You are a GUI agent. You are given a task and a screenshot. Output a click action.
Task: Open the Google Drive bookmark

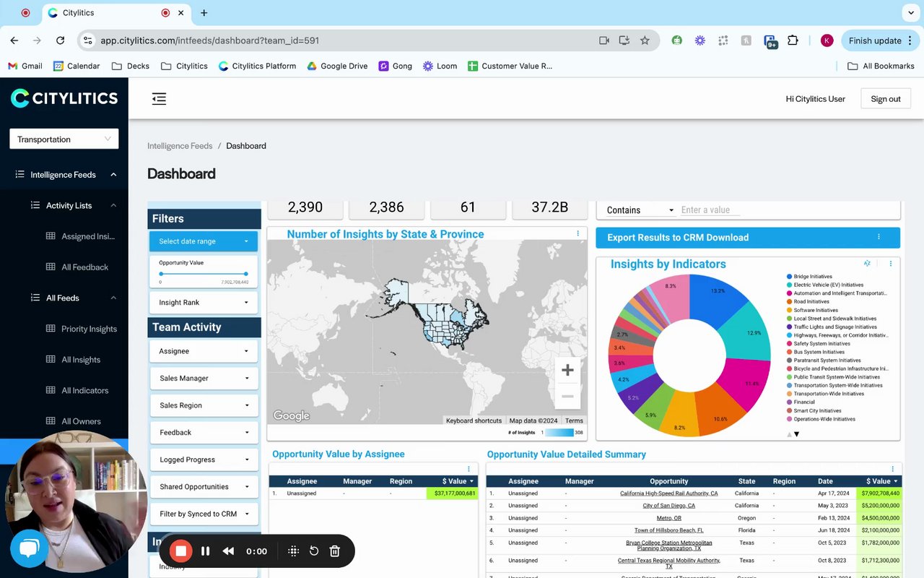tap(337, 66)
